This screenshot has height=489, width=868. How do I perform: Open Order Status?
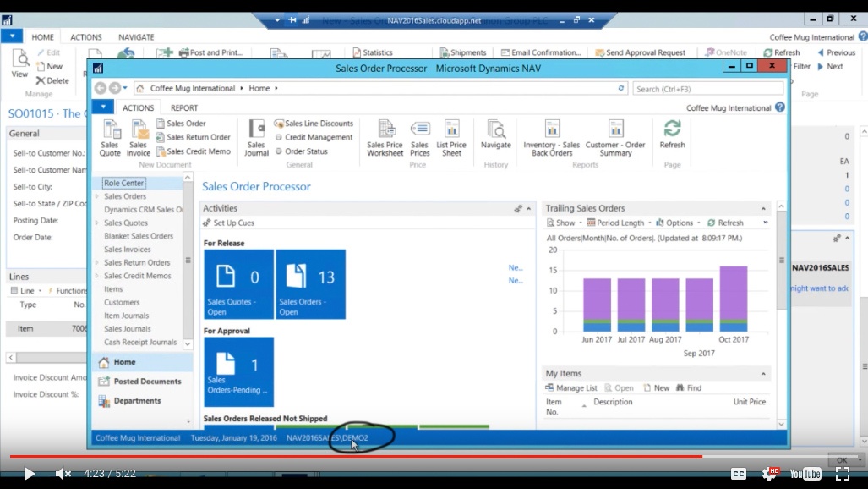click(x=301, y=151)
